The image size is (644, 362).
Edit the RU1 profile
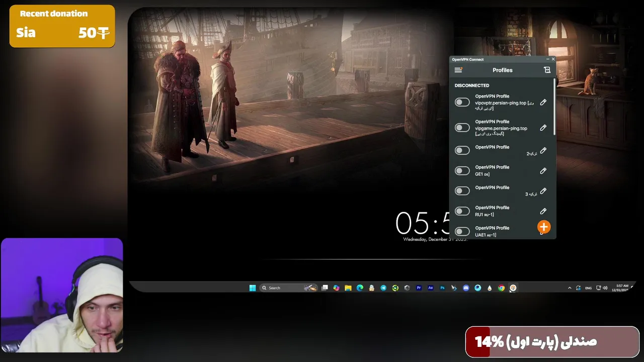tap(543, 211)
